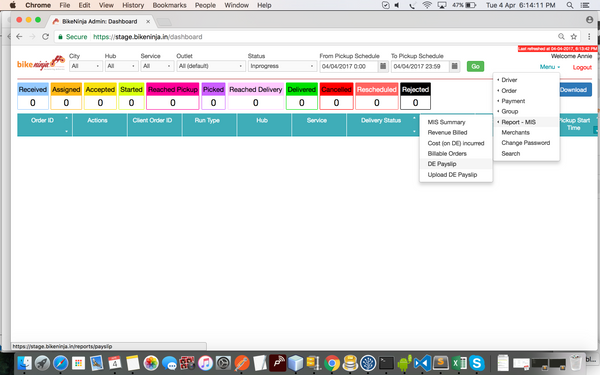
Task: Open the City dropdown
Action: 86,66
